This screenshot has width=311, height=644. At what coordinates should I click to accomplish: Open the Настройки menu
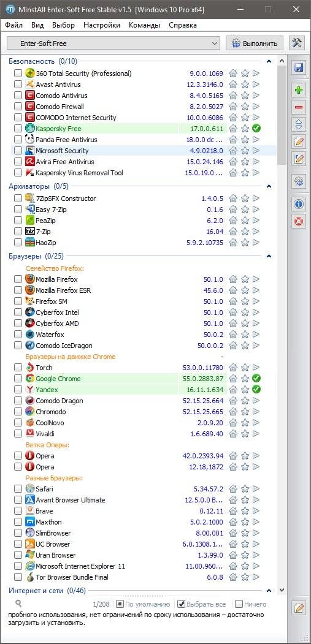pyautogui.click(x=102, y=25)
